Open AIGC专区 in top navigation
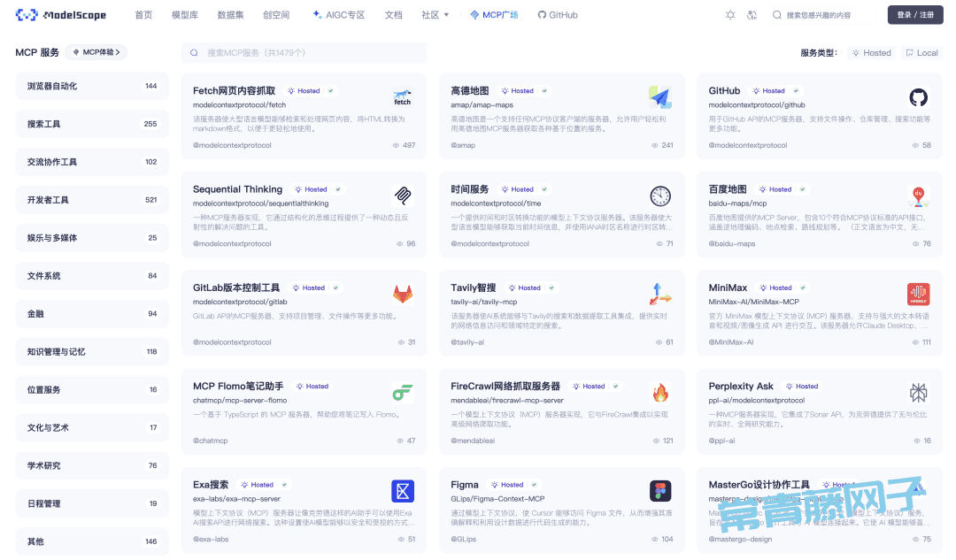The height and width of the screenshot is (560, 956). [x=338, y=15]
